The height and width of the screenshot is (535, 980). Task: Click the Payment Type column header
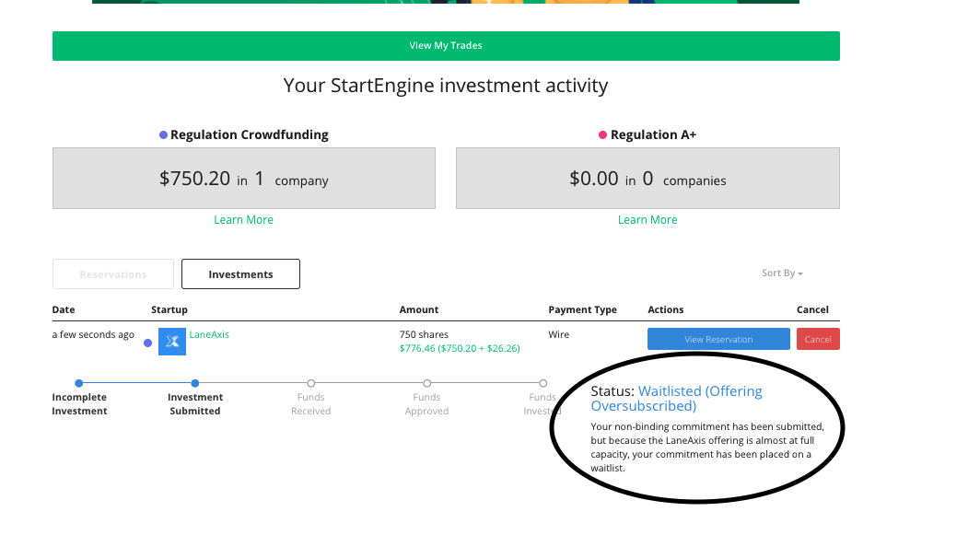pos(582,309)
